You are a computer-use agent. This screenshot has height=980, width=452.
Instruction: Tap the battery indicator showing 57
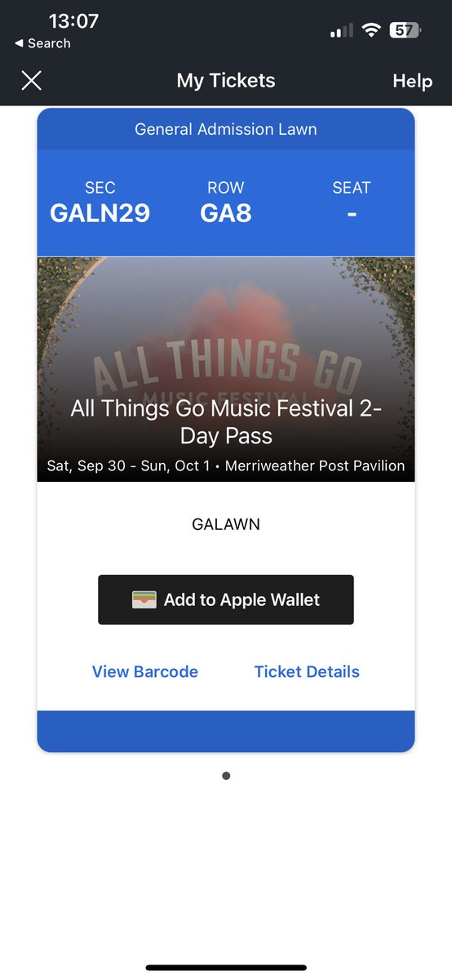coord(405,30)
